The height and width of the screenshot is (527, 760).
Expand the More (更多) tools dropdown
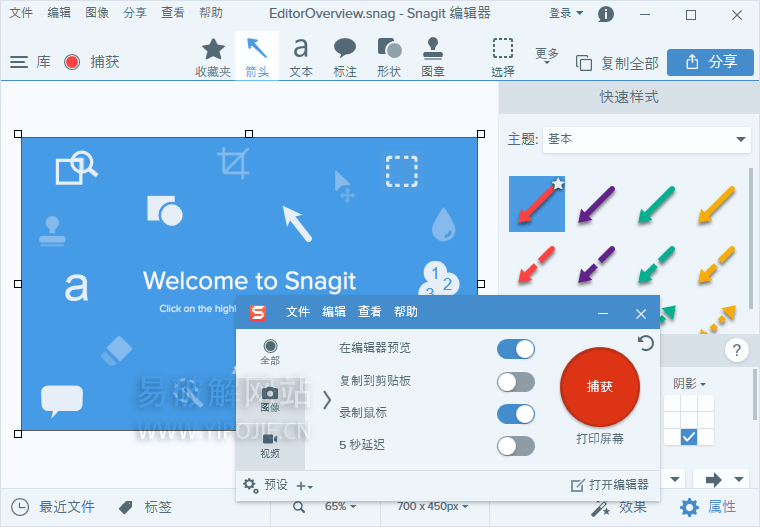(547, 55)
